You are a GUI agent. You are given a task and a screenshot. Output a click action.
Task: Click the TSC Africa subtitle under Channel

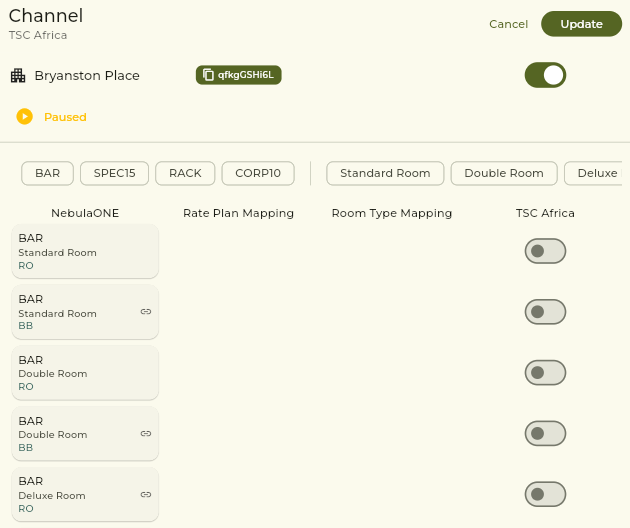tap(38, 35)
